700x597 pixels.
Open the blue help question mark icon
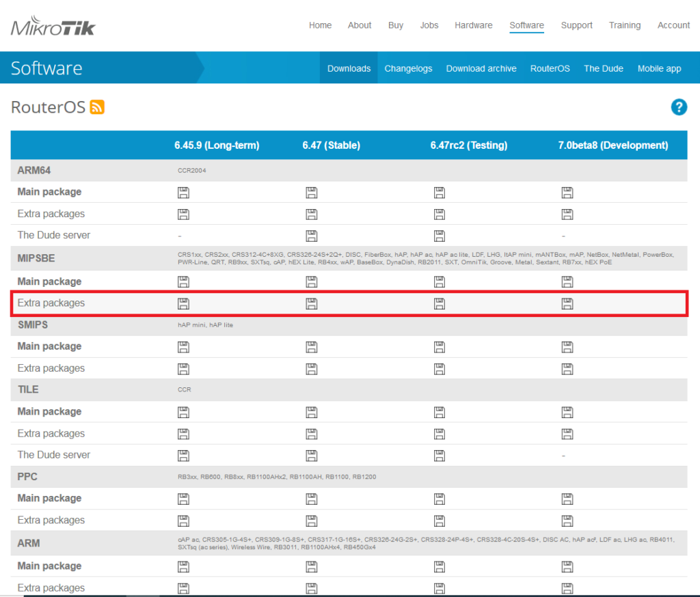(x=679, y=107)
